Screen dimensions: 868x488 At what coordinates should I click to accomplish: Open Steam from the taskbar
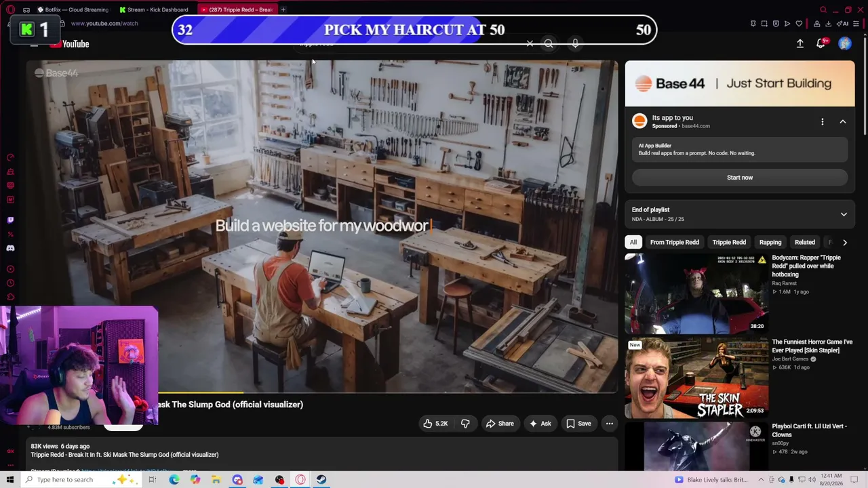coord(321,480)
